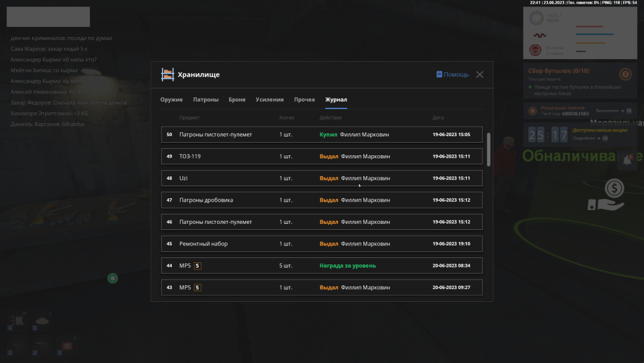Click the storage shelf icon beside Хранилище
This screenshot has width=644, height=363.
(x=168, y=75)
